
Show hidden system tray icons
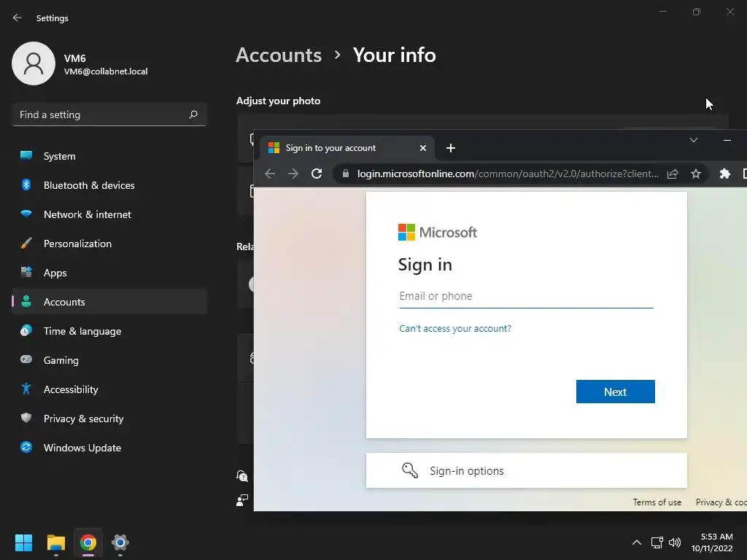click(636, 542)
